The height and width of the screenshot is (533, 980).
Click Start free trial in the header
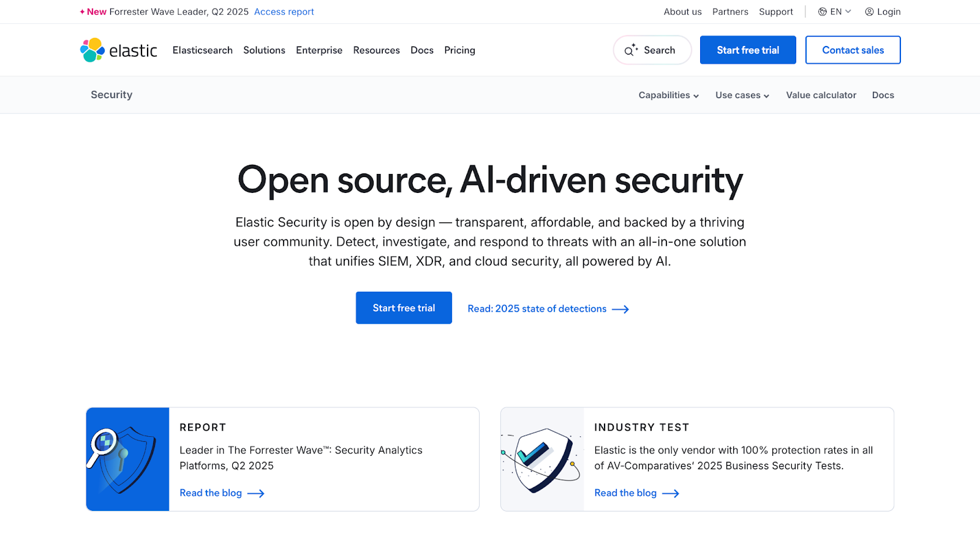(748, 50)
